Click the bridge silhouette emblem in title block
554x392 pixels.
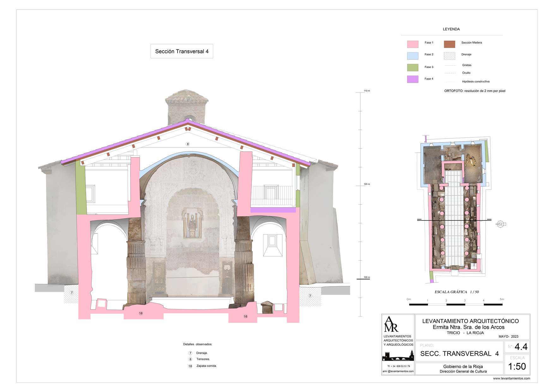click(398, 356)
